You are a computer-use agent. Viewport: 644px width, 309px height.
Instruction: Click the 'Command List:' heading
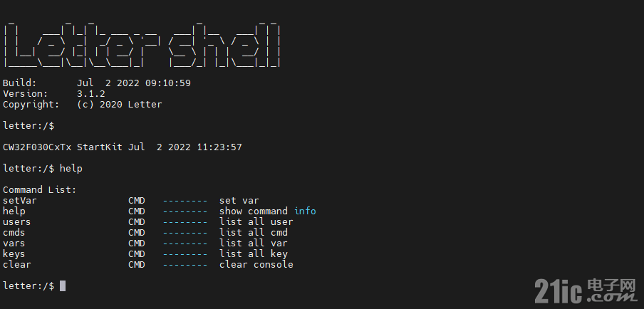coord(40,190)
